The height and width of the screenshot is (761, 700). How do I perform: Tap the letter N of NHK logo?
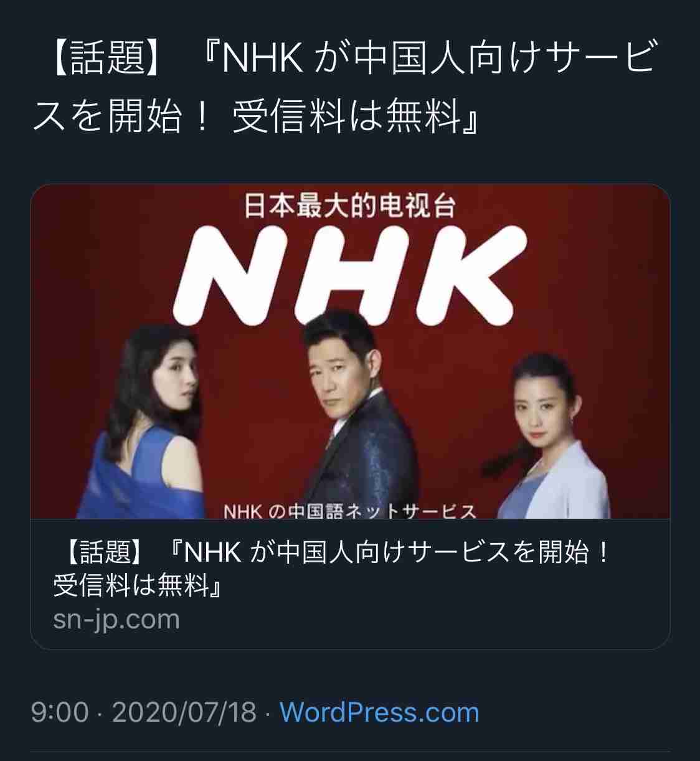coord(230,274)
